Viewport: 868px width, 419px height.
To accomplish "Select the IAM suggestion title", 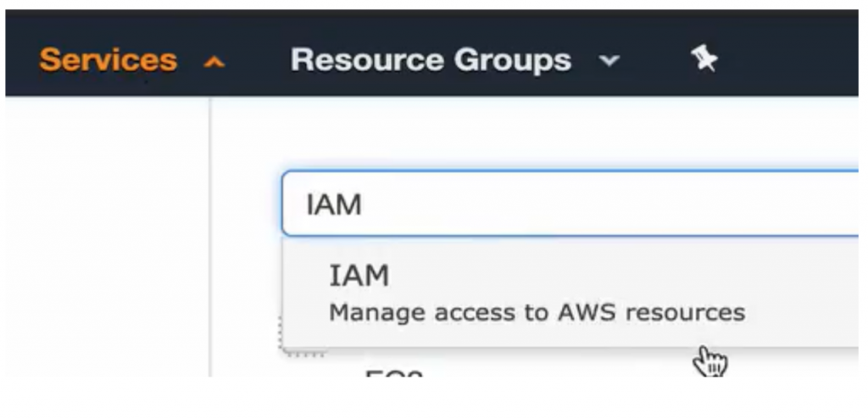I will tap(359, 275).
